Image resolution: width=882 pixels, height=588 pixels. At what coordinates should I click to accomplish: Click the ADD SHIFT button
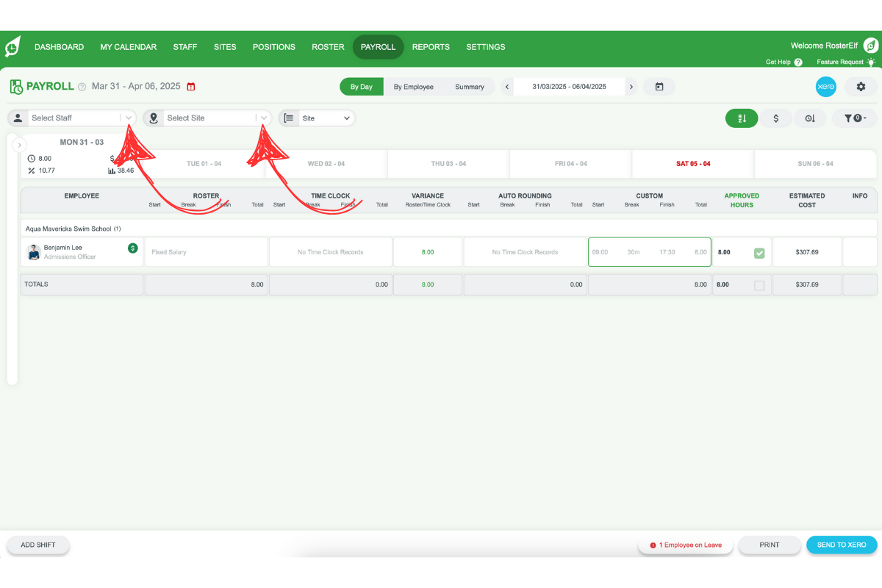tap(37, 545)
